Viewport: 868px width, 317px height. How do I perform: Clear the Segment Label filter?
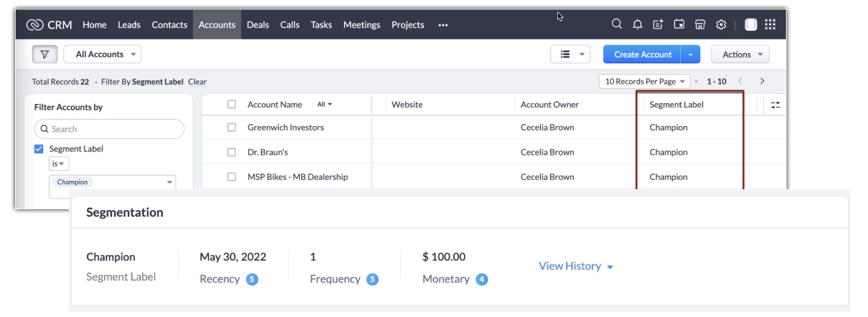click(x=197, y=82)
